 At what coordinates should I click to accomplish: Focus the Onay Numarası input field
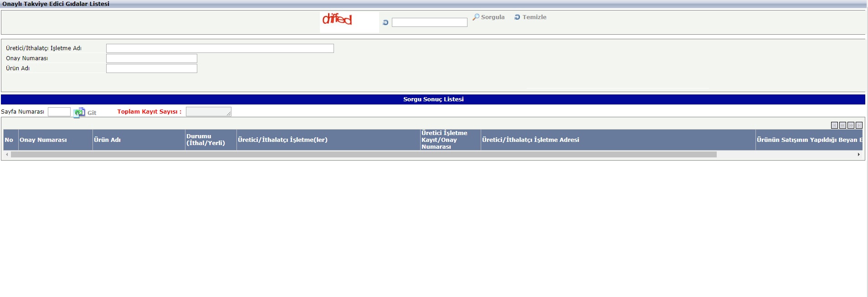pyautogui.click(x=152, y=58)
